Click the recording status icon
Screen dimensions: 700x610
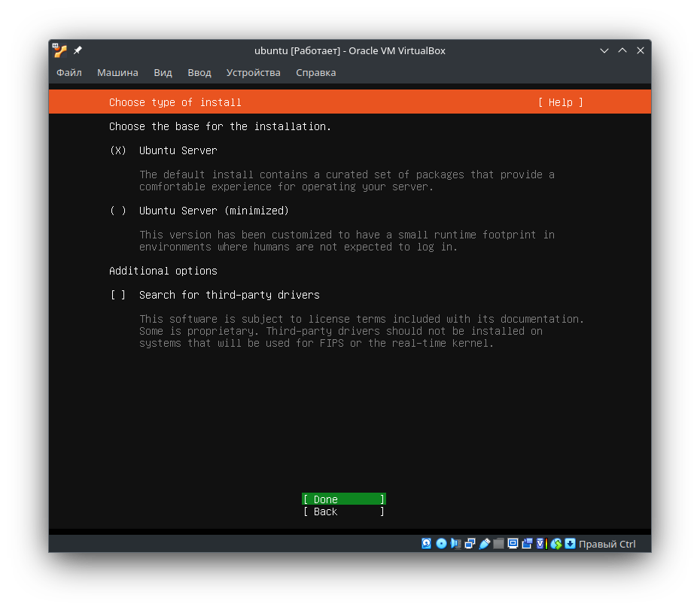[527, 543]
